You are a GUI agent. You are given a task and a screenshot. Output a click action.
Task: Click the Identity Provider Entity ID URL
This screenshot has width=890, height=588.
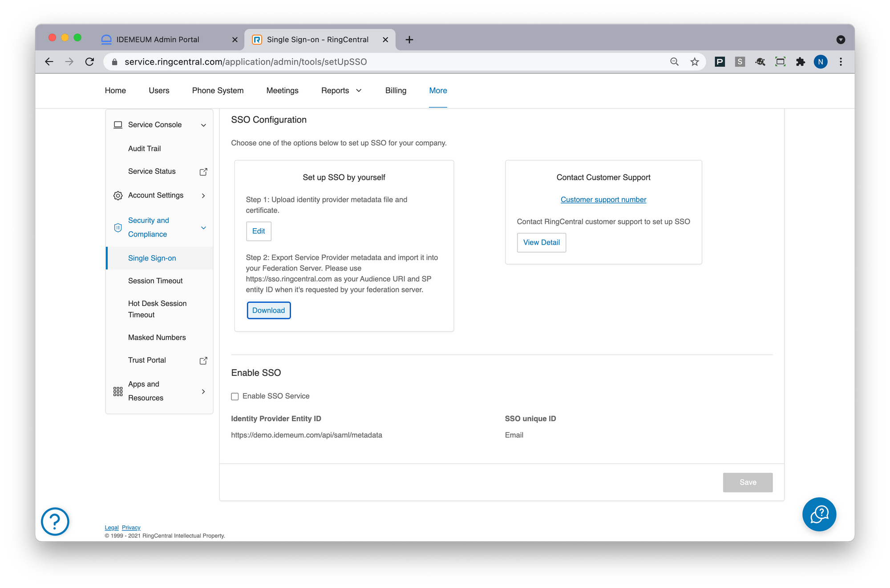[x=307, y=435]
